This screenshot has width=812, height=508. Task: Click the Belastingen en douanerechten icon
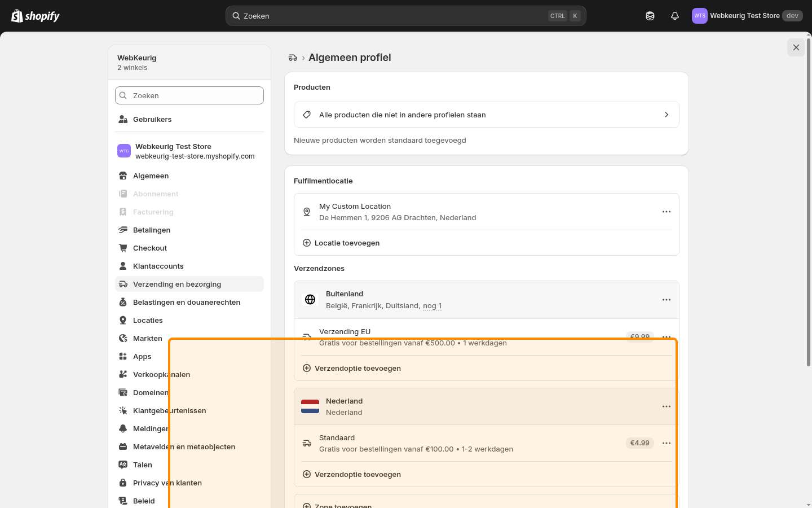[123, 302]
